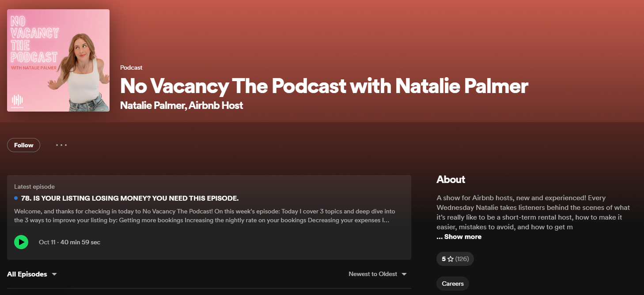Open the podcast cover art thumbnail

[x=58, y=60]
